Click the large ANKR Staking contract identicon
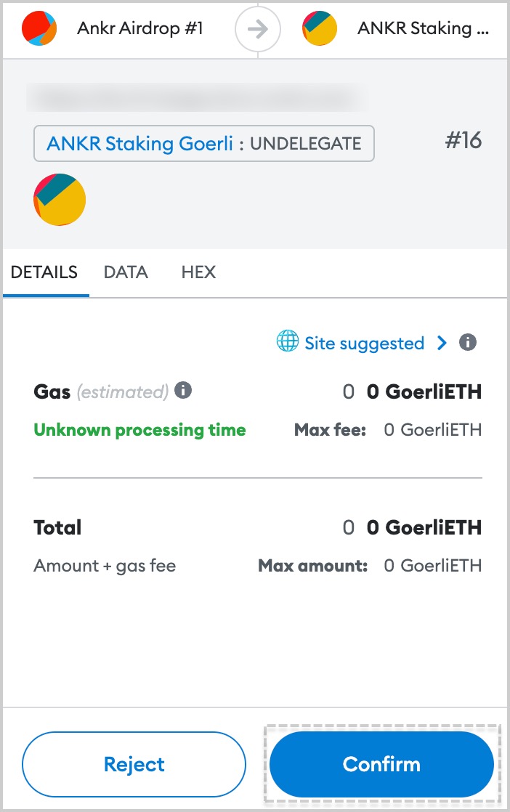Viewport: 510px width, 812px height. tap(60, 200)
